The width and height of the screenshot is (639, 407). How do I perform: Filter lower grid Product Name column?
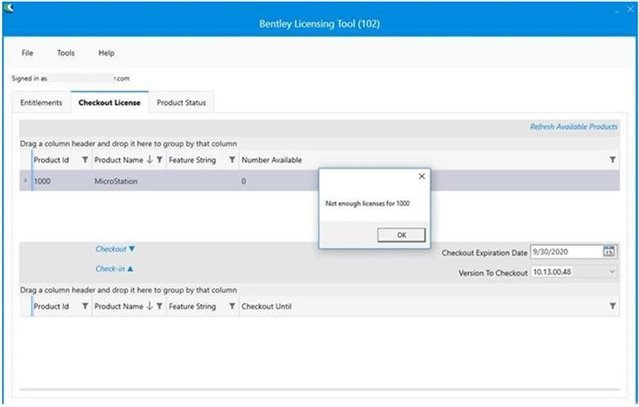tap(159, 306)
